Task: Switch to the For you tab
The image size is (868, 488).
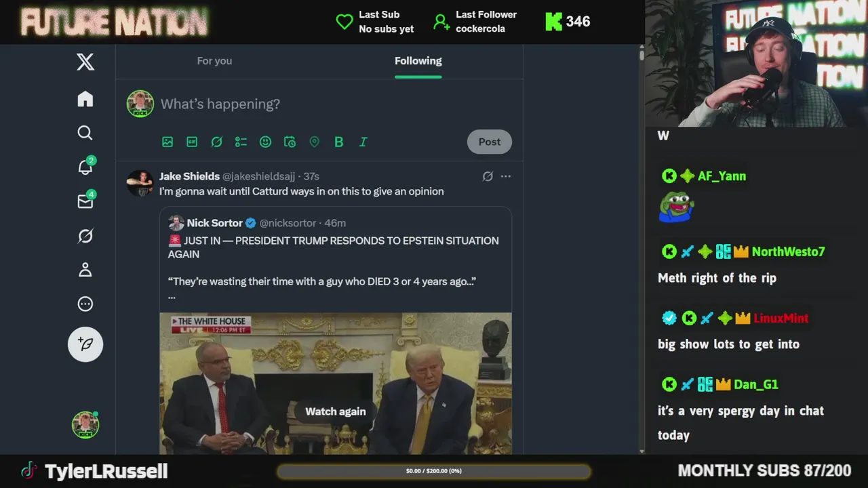Action: click(214, 61)
